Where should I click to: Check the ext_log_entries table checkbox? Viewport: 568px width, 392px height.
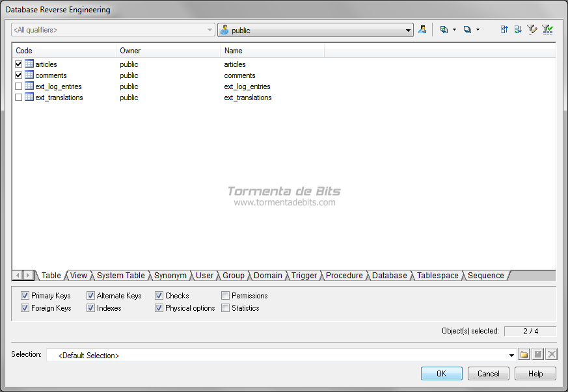[x=18, y=86]
